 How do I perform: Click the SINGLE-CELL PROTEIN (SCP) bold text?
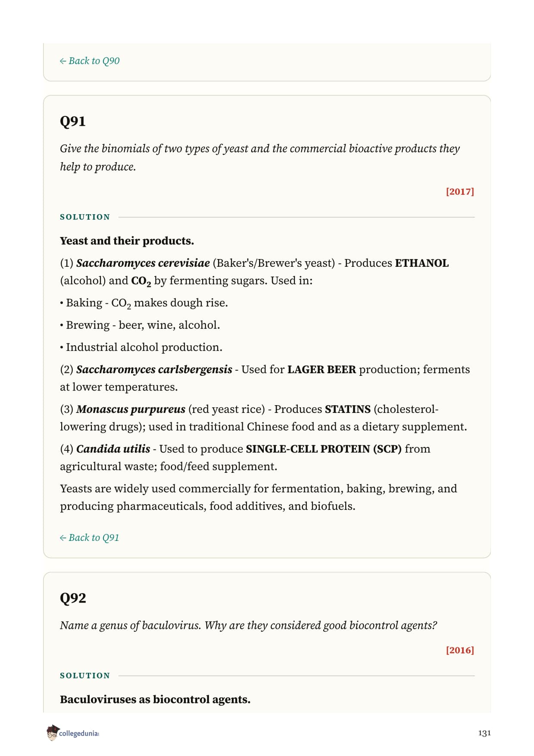click(324, 449)
